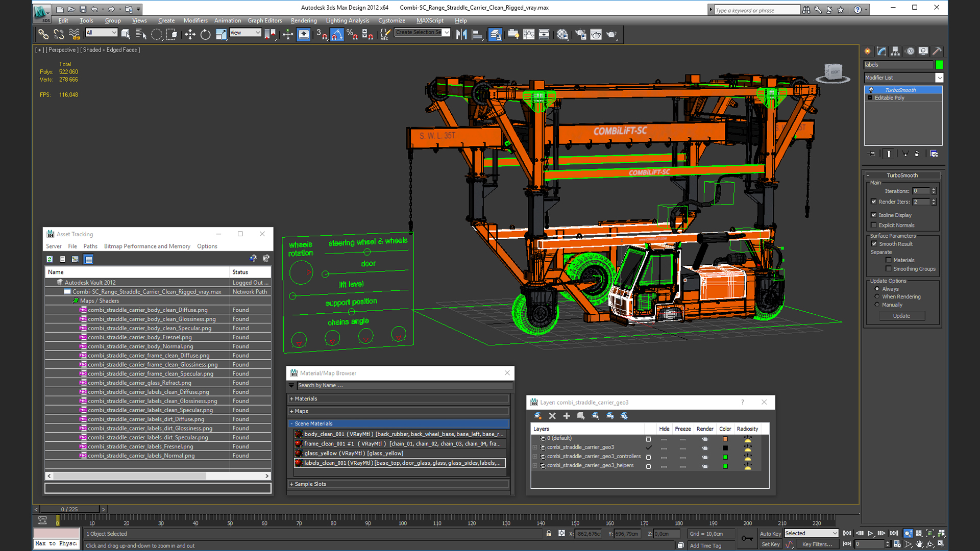
Task: Toggle Percent Snap in the toolbar
Action: (x=352, y=34)
